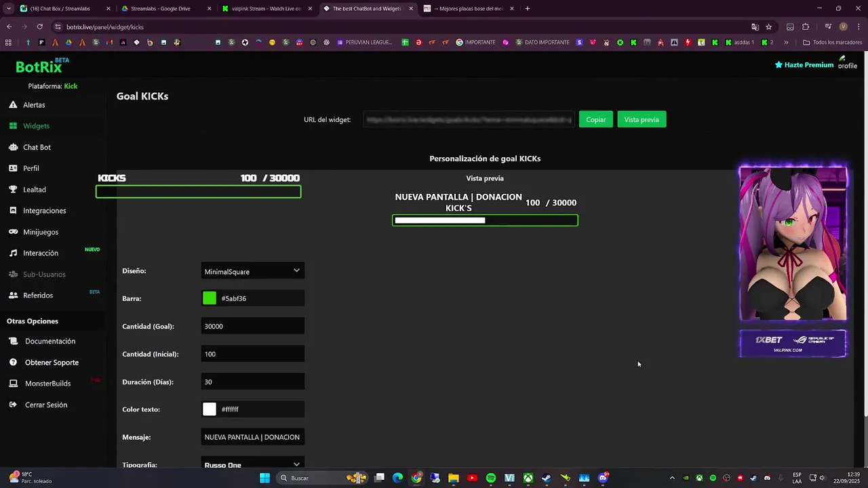Switch to Mejores placas base tab
The image size is (868, 488).
point(469,9)
